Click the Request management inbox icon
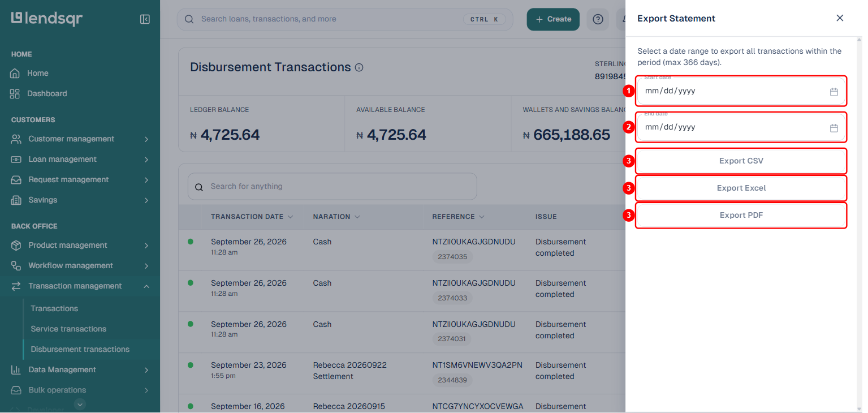The width and height of the screenshot is (868, 413). point(16,180)
